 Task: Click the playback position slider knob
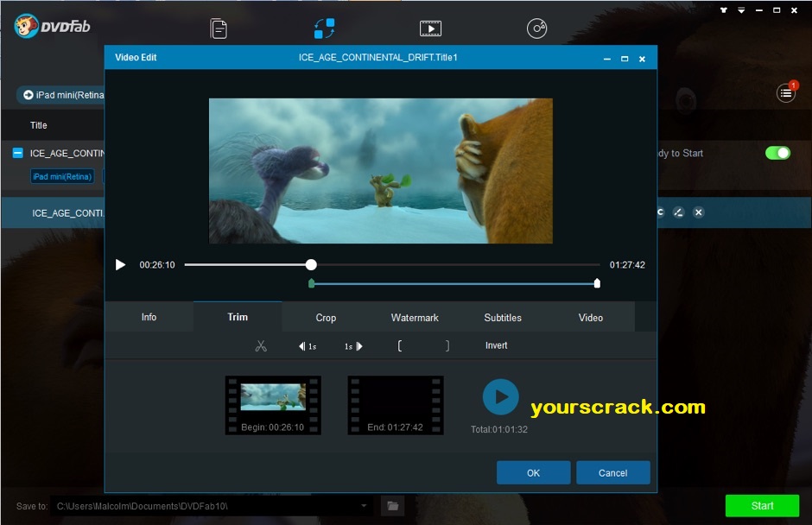311,264
